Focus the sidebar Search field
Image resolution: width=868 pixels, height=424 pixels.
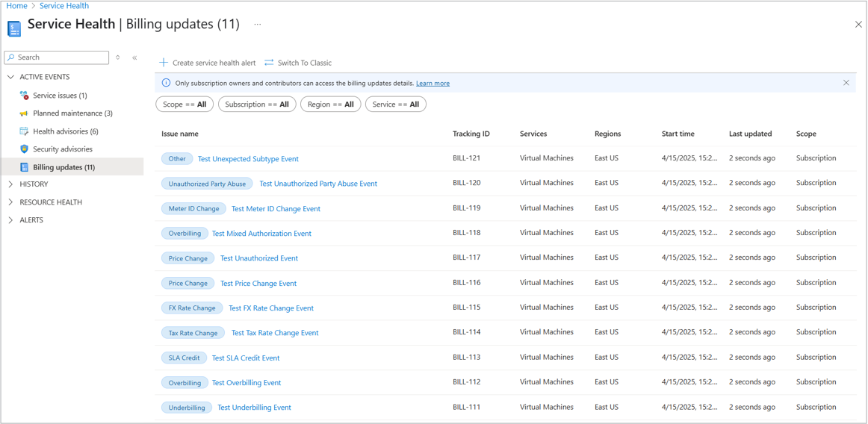(x=61, y=57)
